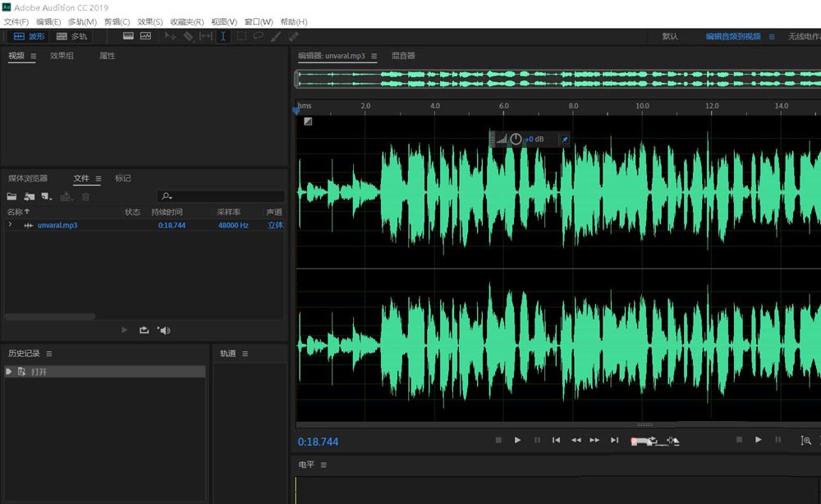The image size is (821, 504).
Task: Toggle auto-play speaker icon in Files panel
Action: click(x=163, y=330)
